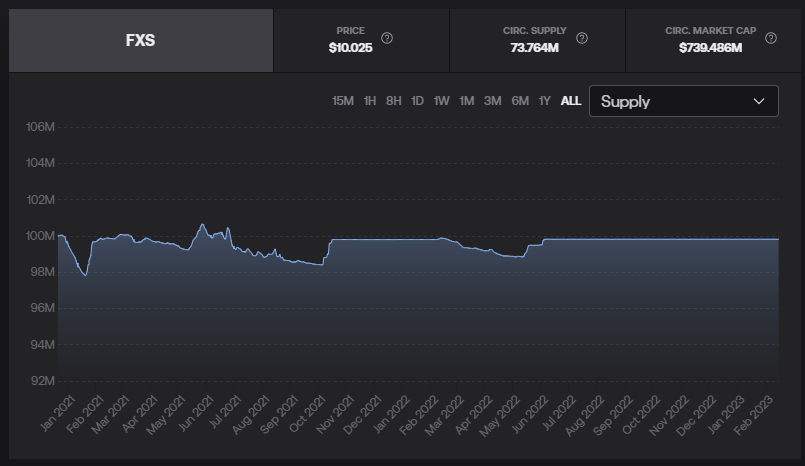Click the 73.764M circulating supply value
The width and height of the screenshot is (805, 466).
[x=534, y=48]
